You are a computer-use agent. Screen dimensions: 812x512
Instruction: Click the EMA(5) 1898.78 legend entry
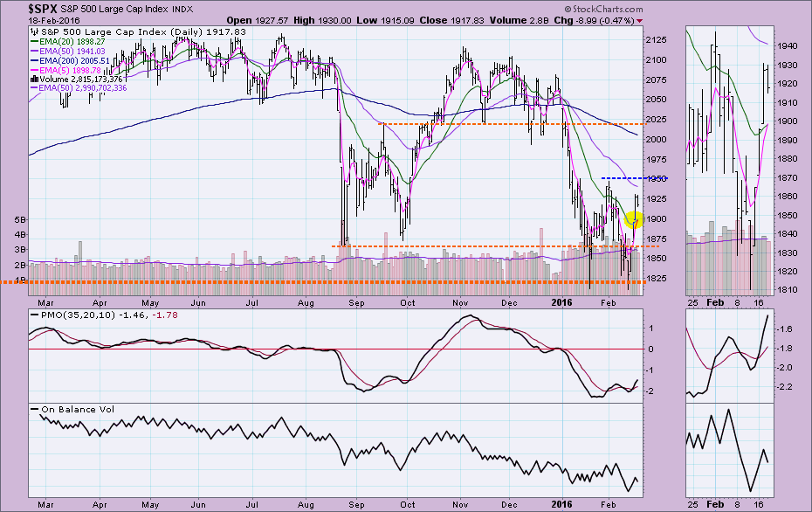click(x=70, y=70)
